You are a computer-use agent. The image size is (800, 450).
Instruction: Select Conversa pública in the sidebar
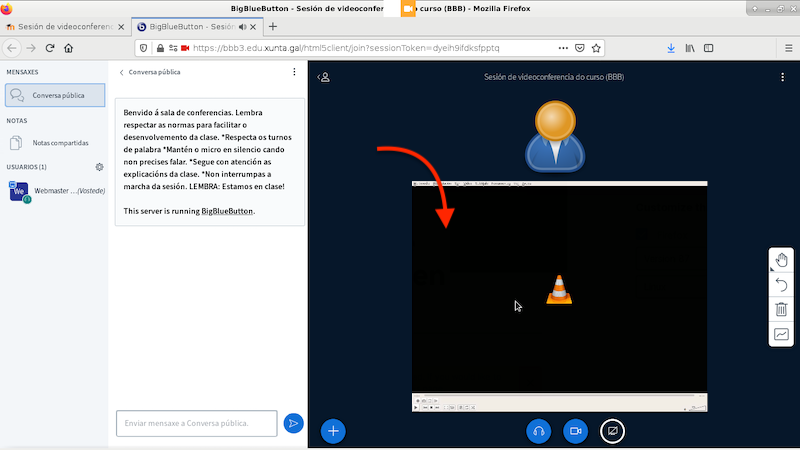pyautogui.click(x=55, y=96)
